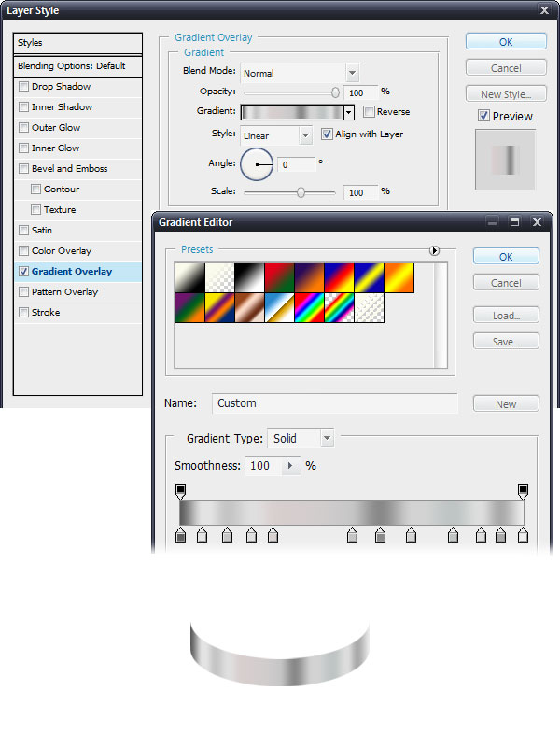This screenshot has width=560, height=747.
Task: Tick the Outer Glow checkbox
Action: coord(24,128)
